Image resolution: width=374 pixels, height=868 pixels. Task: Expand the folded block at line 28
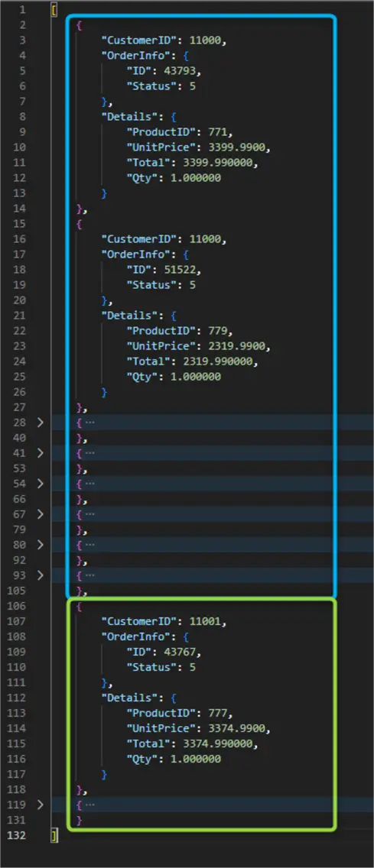pos(40,423)
